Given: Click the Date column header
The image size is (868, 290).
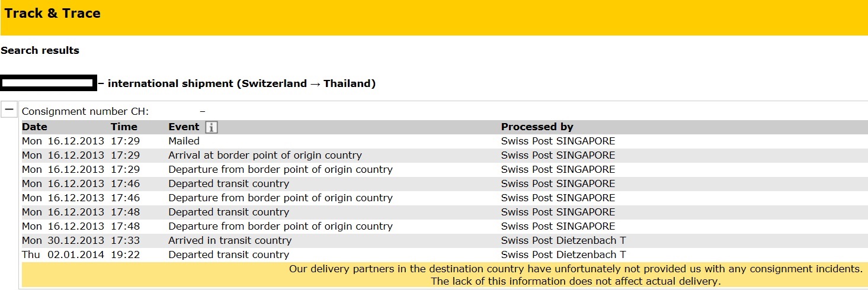Looking at the screenshot, I should click(x=34, y=127).
